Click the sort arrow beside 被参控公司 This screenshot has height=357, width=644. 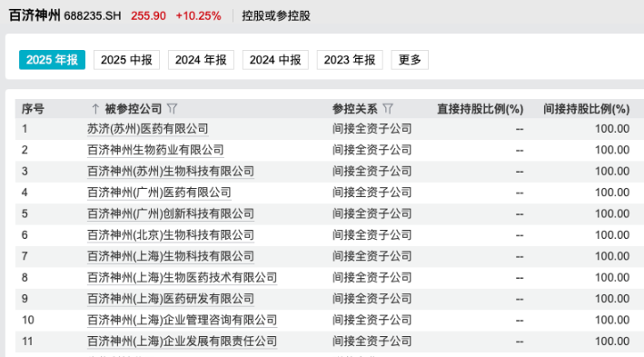pyautogui.click(x=95, y=109)
